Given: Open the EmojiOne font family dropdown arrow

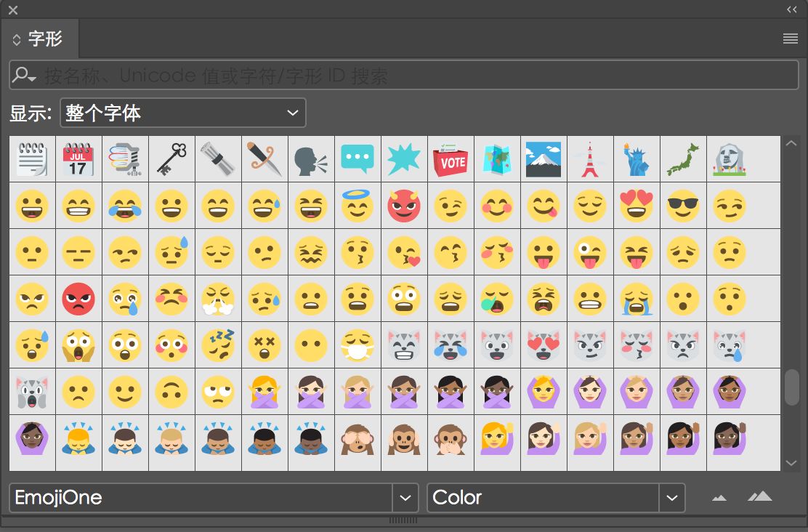Looking at the screenshot, I should [405, 498].
